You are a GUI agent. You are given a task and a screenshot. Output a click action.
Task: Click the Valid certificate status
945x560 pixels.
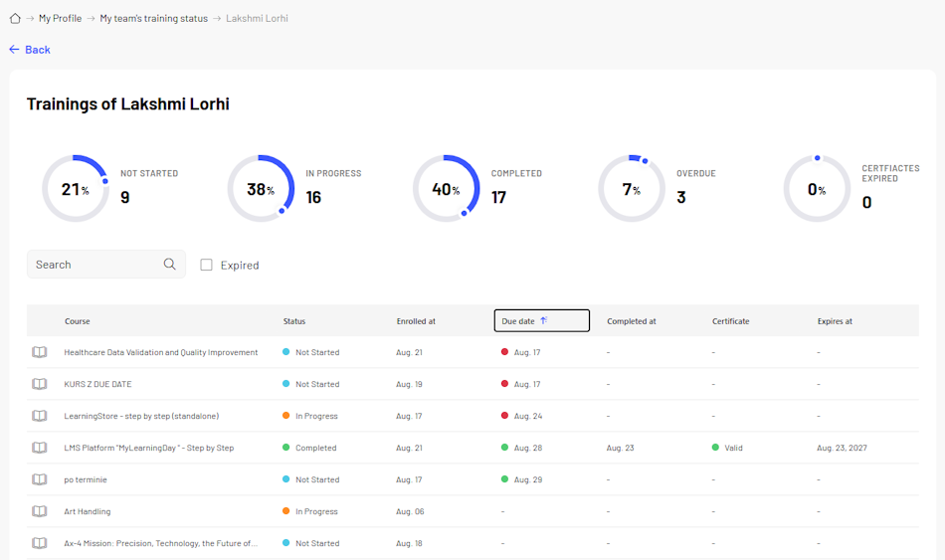click(727, 448)
